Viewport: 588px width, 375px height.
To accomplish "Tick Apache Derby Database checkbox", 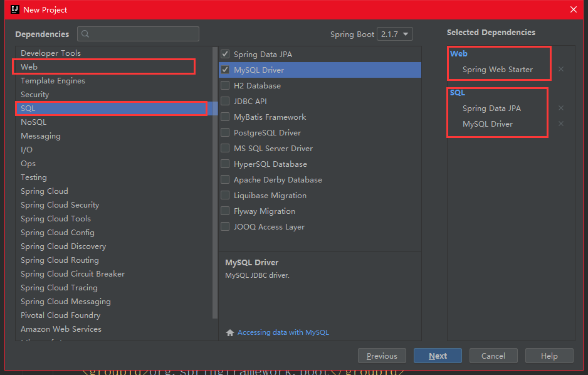I will [x=225, y=179].
